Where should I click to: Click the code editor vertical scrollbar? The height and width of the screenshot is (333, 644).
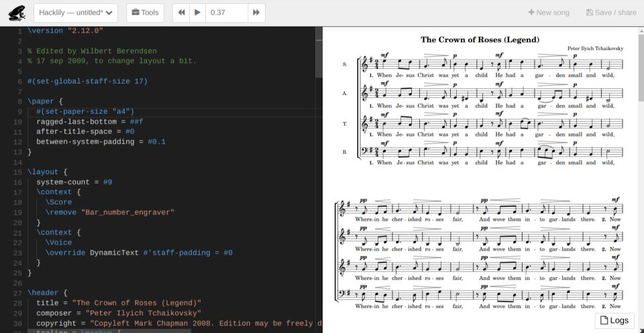click(319, 52)
